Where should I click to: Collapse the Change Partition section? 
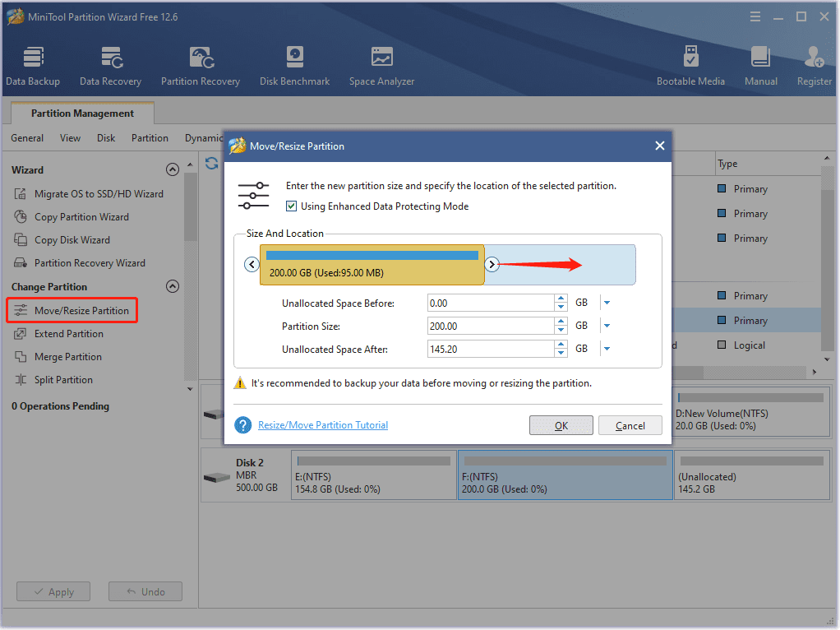tap(173, 286)
